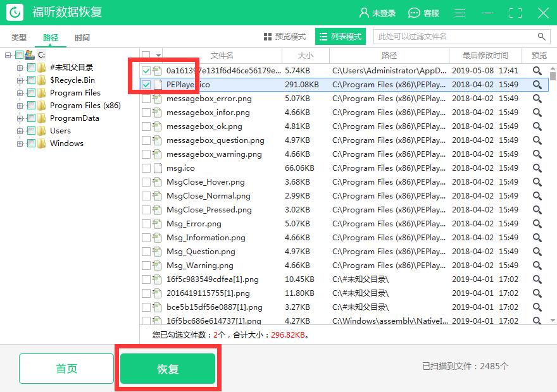Screen dimensions: 557x392
Task: Click the 恢复 recover button
Action: click(168, 367)
